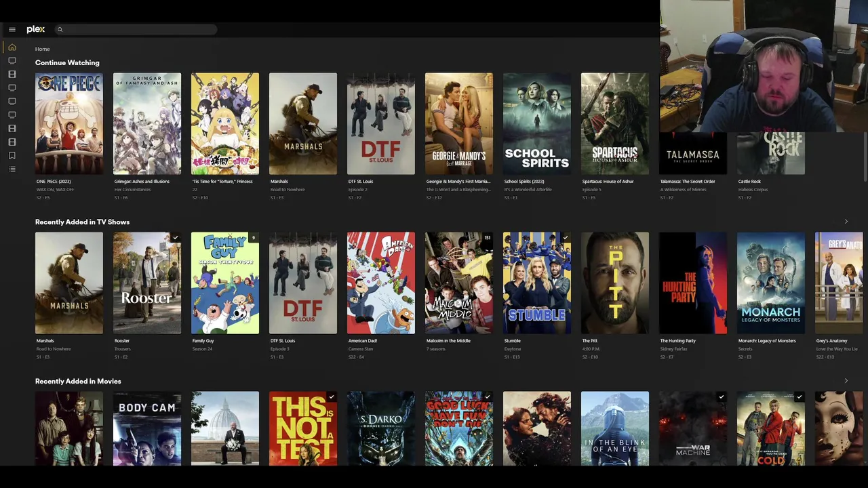Resume Georgie & Mandy's First Marriage poster

coord(459,123)
